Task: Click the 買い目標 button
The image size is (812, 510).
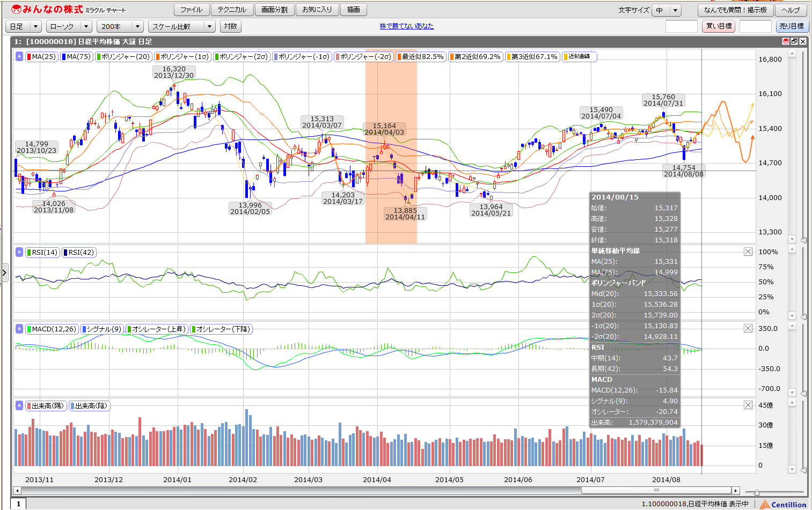Action: coord(718,26)
